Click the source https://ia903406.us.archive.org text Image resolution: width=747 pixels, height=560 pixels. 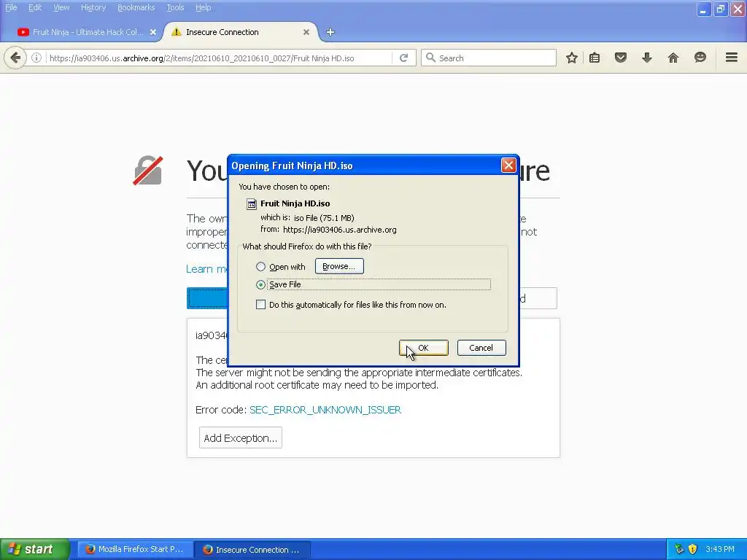340,230
